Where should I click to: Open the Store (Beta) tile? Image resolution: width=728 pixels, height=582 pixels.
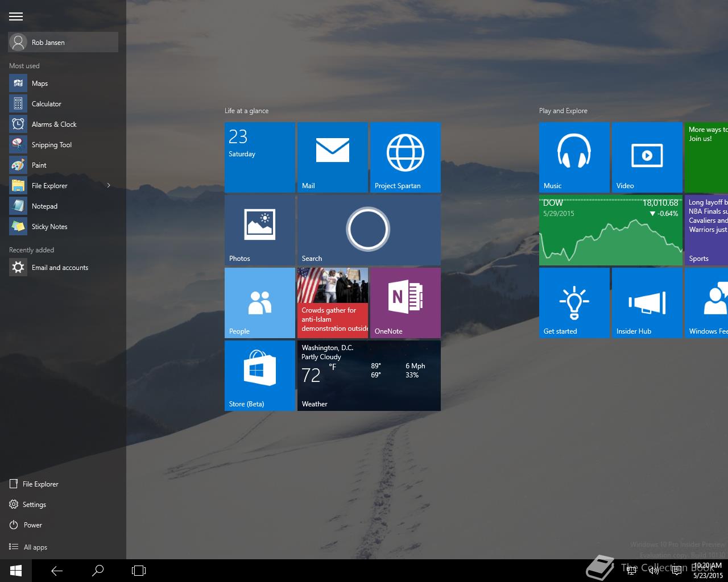coord(260,376)
